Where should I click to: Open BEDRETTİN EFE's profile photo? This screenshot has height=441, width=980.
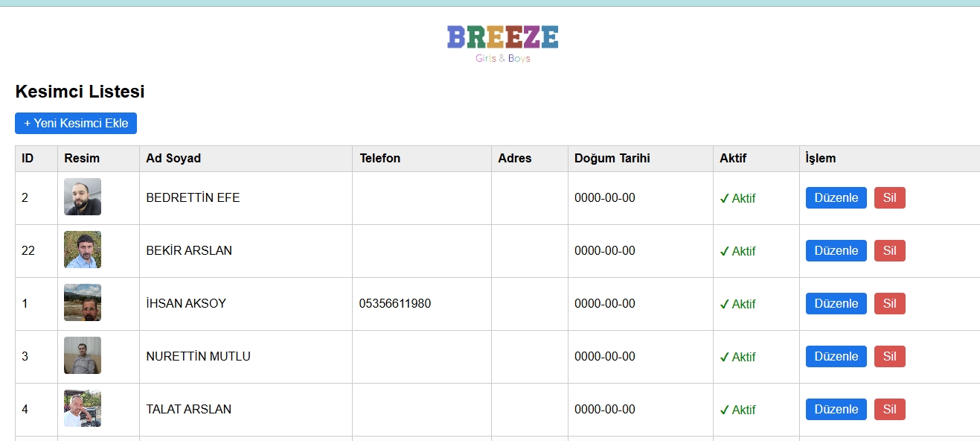[83, 197]
